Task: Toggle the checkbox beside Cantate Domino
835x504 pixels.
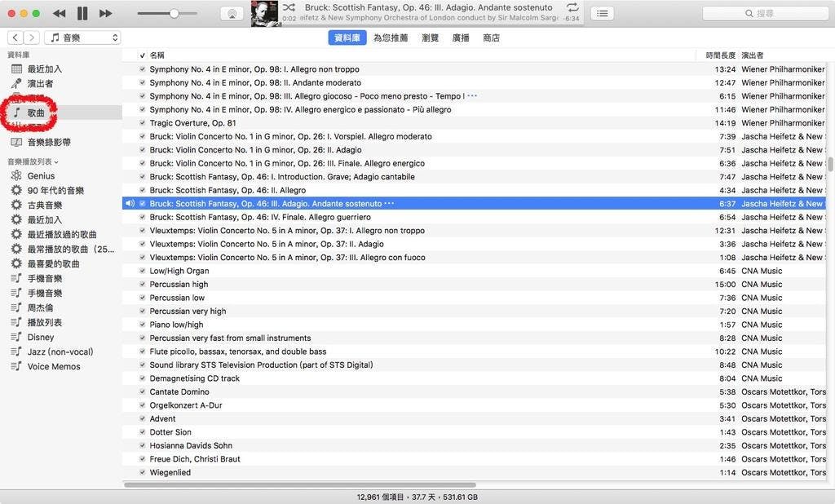Action: (x=143, y=392)
